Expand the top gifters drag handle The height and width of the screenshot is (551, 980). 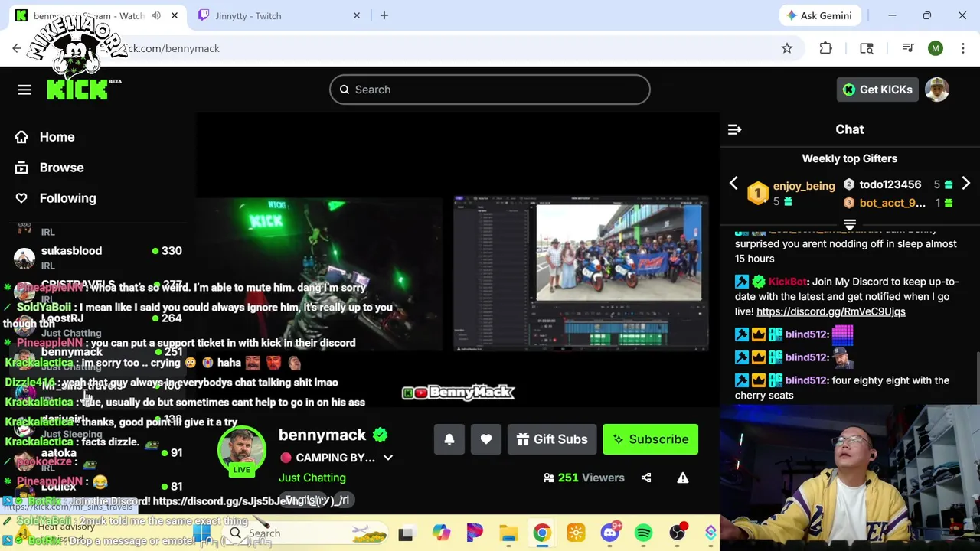pyautogui.click(x=849, y=224)
